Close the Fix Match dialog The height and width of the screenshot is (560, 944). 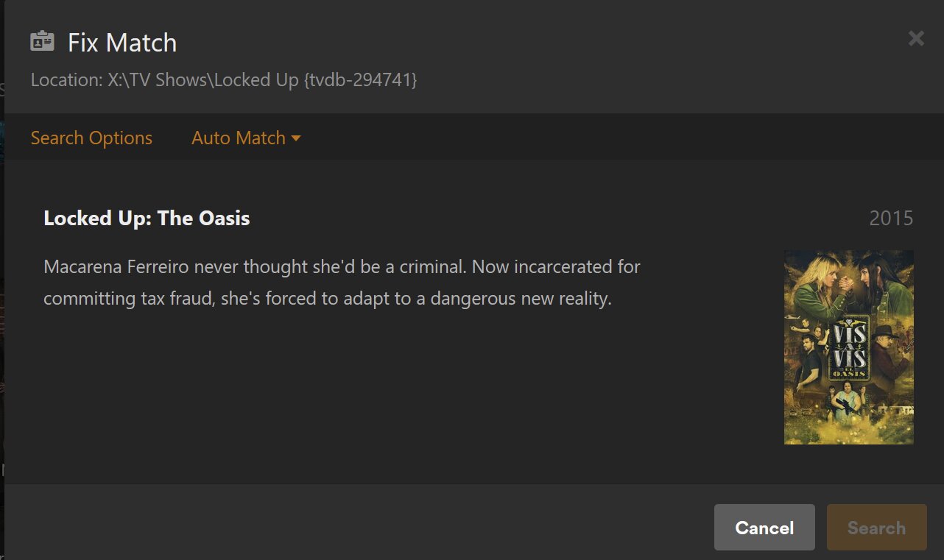(x=916, y=38)
